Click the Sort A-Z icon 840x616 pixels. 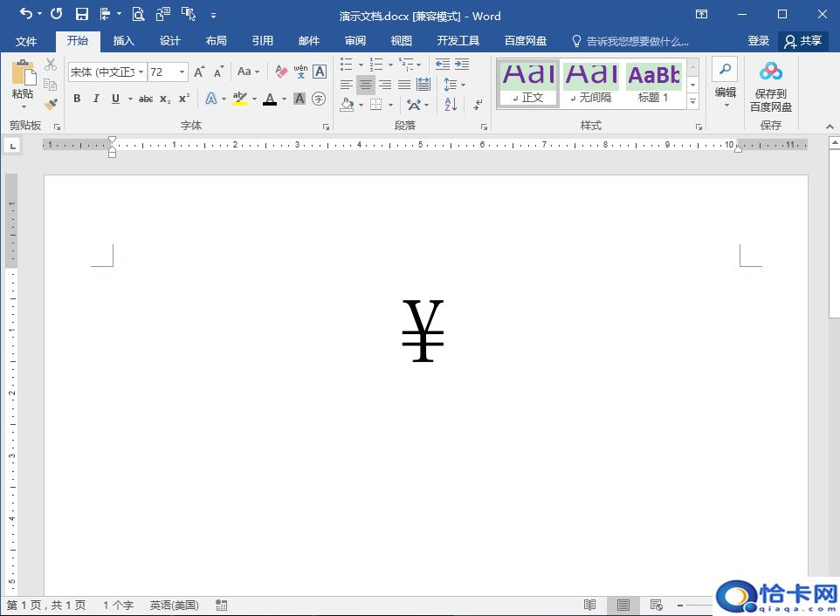pos(451,105)
